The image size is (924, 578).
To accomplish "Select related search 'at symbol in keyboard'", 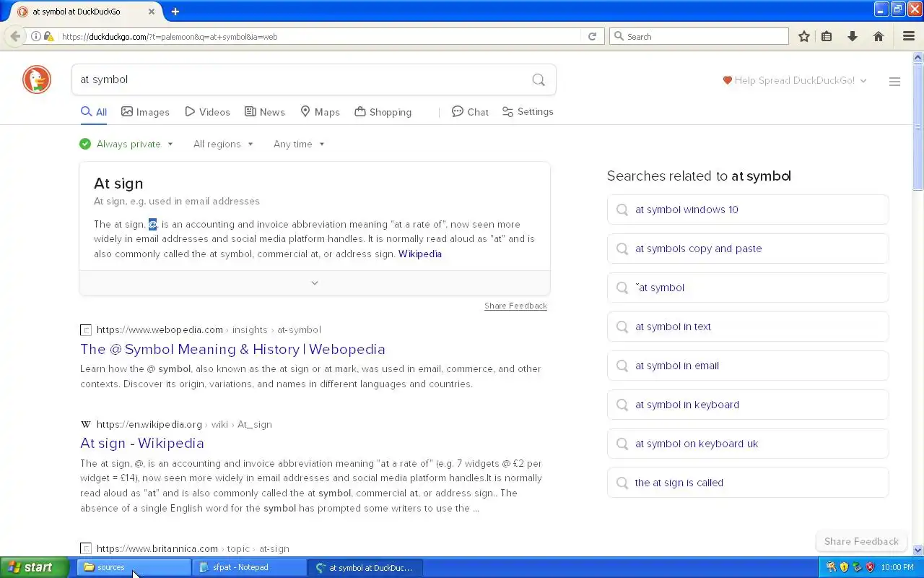I will tap(748, 405).
